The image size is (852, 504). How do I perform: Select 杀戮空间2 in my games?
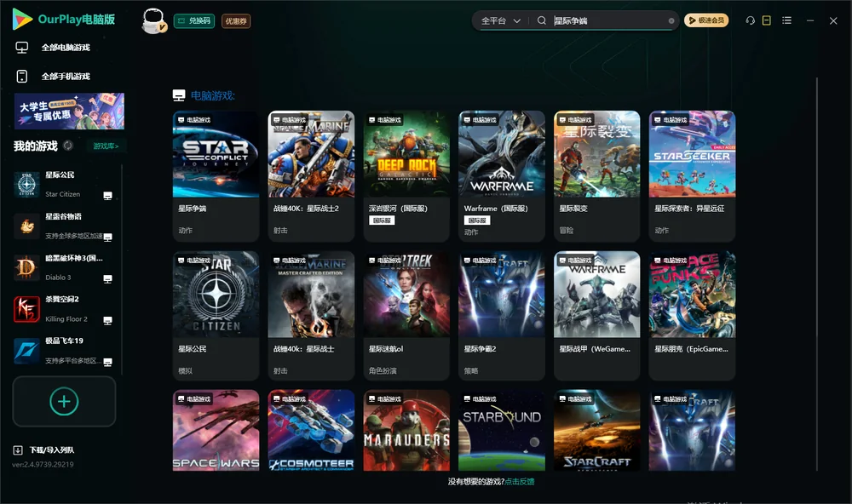(x=63, y=309)
